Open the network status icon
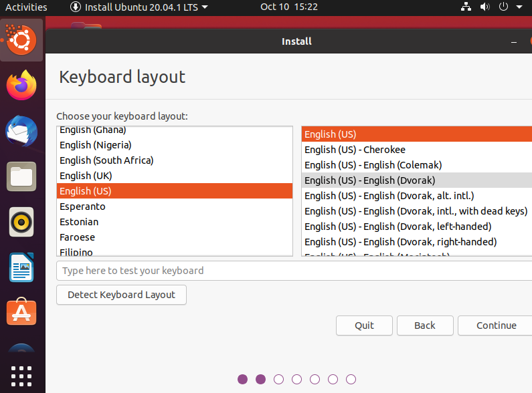This screenshot has height=393, width=532. click(x=466, y=7)
